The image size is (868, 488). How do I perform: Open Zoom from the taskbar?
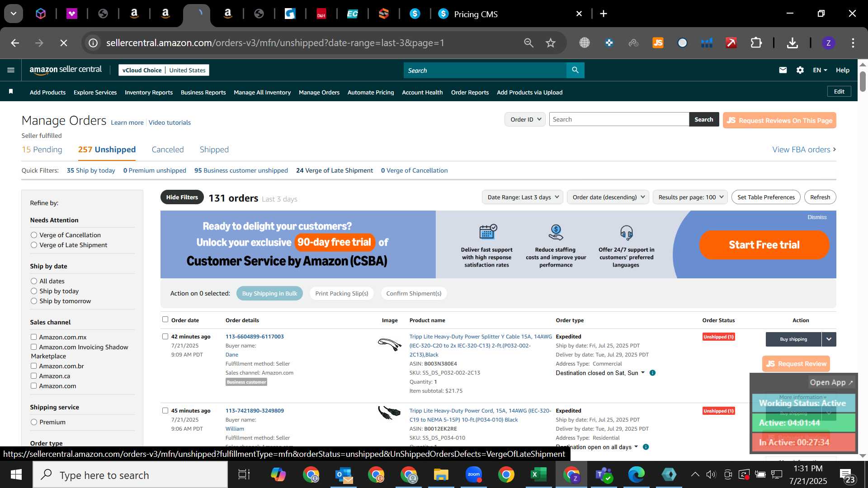coord(474,474)
